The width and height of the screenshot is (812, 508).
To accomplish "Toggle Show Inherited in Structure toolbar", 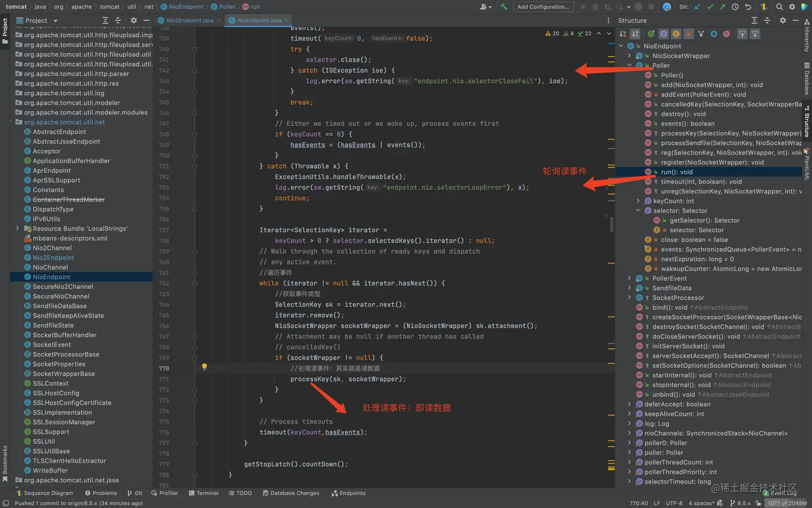I will point(651,34).
